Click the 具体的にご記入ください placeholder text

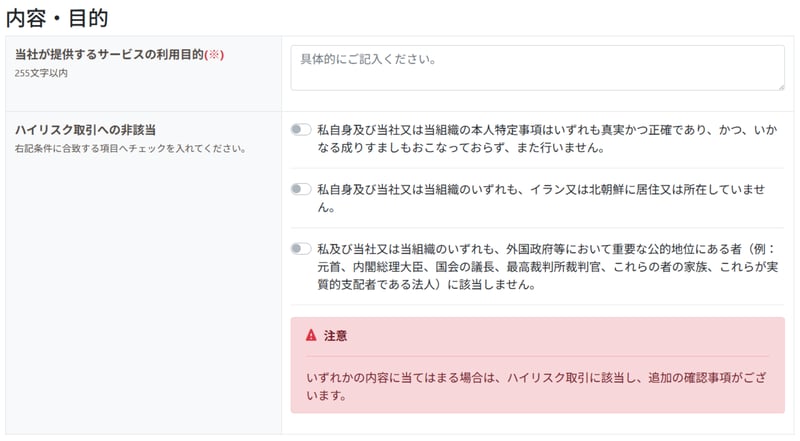coord(367,59)
